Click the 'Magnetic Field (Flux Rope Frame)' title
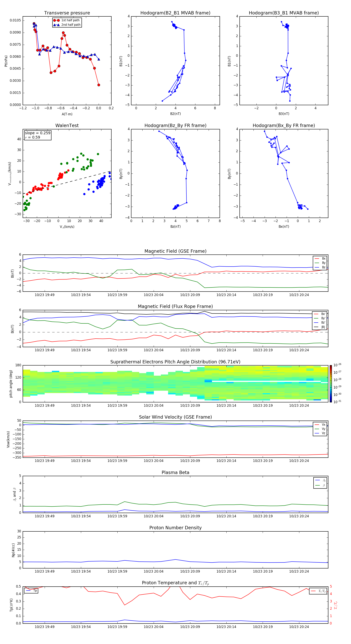The width and height of the screenshot is (351, 644). pyautogui.click(x=175, y=307)
